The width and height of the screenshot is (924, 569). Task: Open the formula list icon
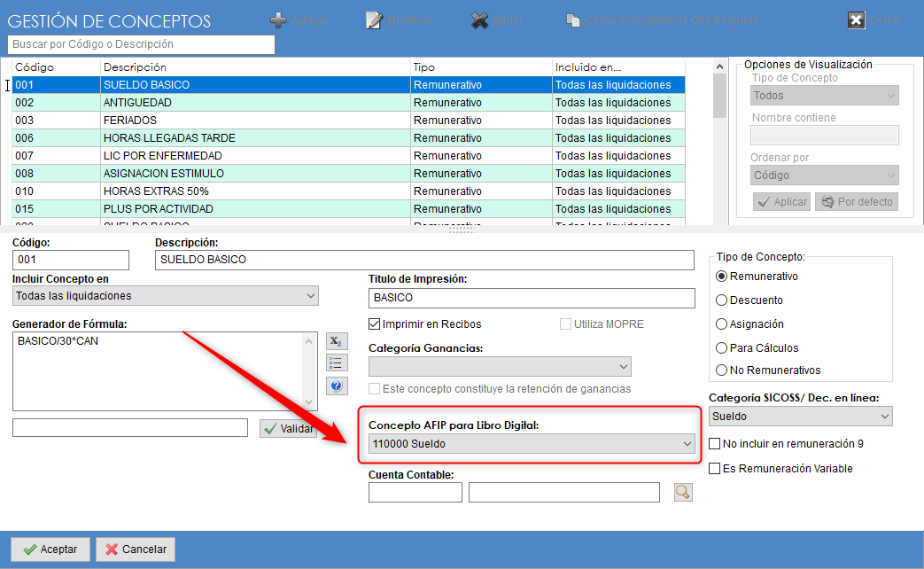tap(337, 362)
